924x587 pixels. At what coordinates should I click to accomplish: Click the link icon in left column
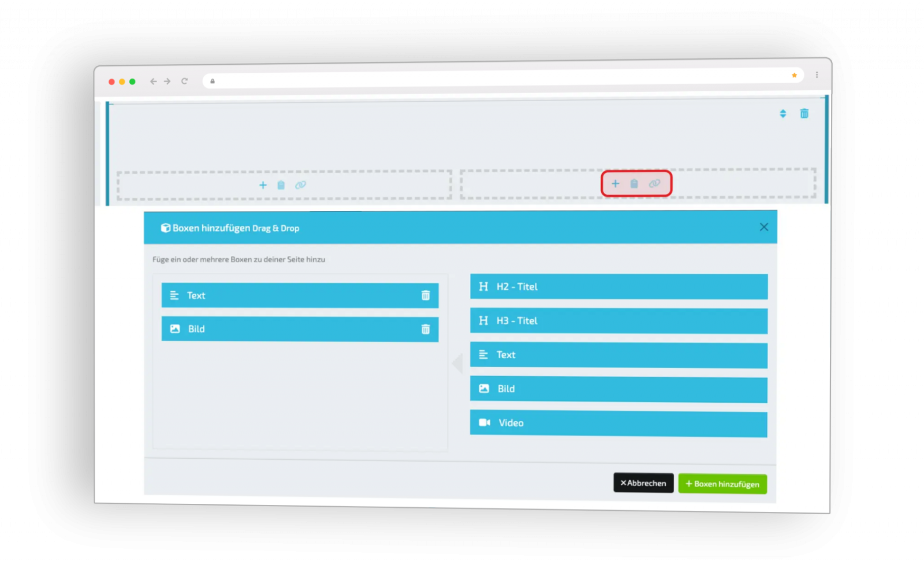(300, 185)
